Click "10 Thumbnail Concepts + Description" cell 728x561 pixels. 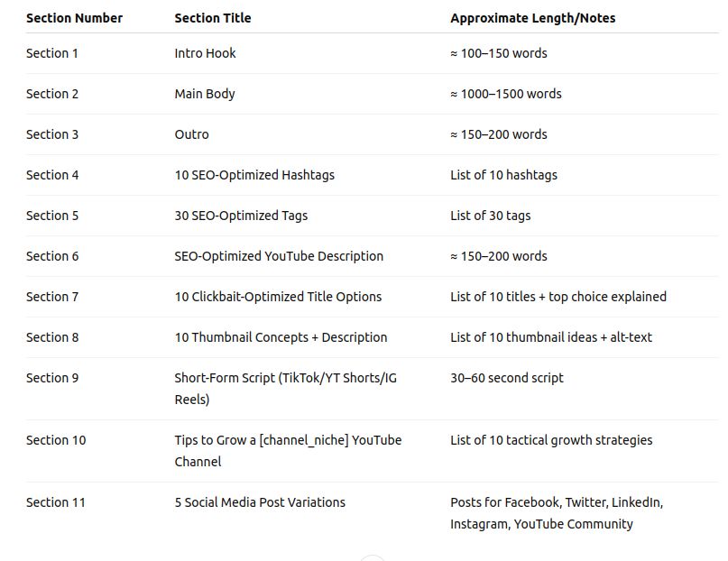click(281, 337)
